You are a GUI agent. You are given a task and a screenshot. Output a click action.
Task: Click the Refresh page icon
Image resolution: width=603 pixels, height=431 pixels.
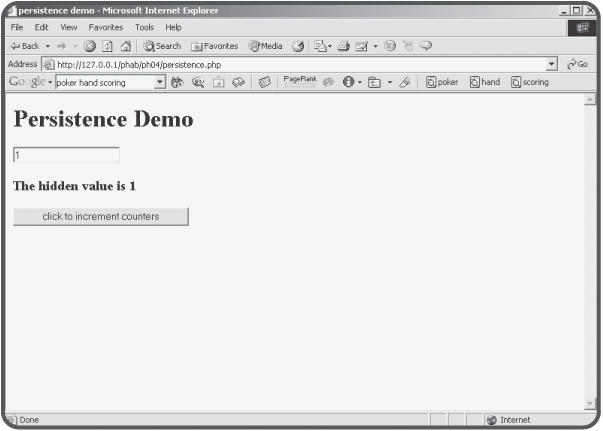pos(108,46)
